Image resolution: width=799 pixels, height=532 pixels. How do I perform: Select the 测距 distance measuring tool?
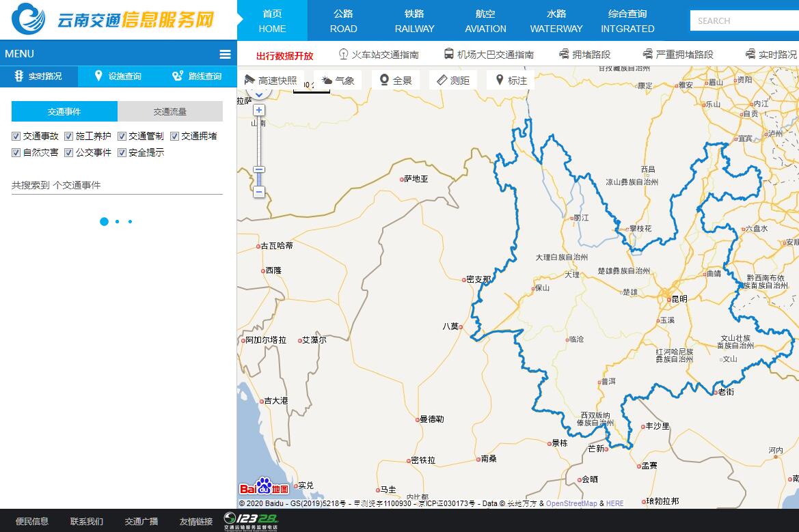pos(452,81)
